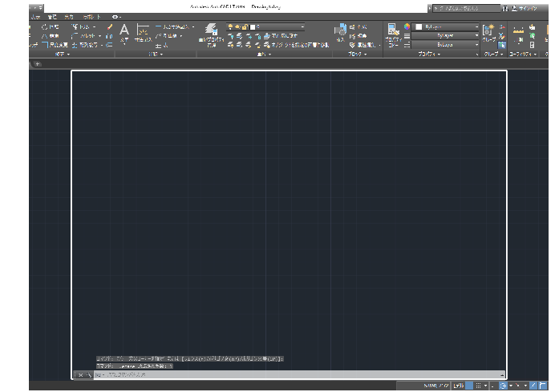Click the Match Properties (プロパティコピー) icon
Screen dimensions: 559x392
click(393, 30)
